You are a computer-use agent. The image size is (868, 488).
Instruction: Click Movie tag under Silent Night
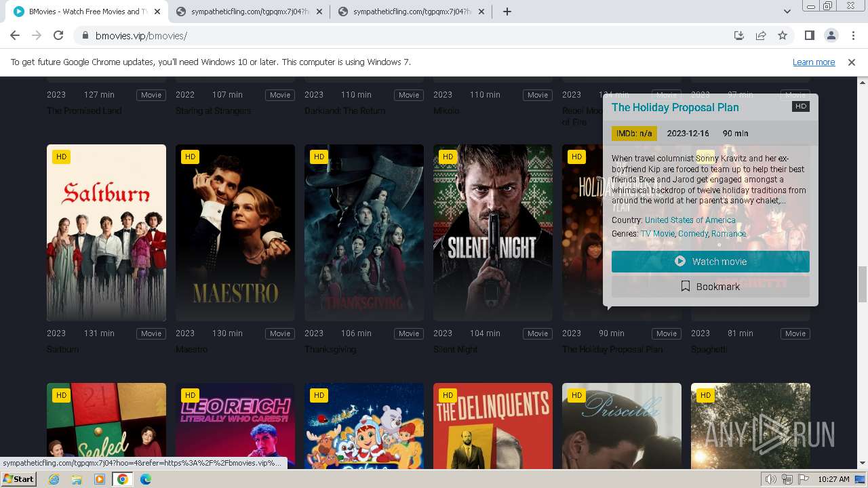tap(538, 333)
